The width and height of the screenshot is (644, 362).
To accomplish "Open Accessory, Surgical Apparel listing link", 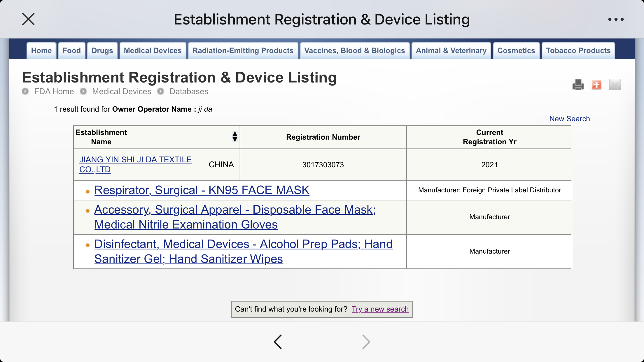I will pyautogui.click(x=235, y=217).
